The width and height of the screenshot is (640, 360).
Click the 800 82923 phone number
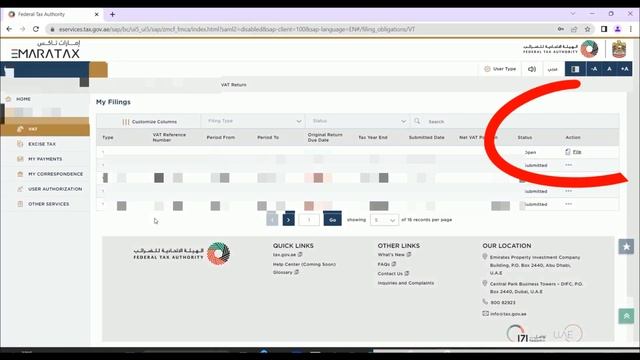(x=503, y=302)
